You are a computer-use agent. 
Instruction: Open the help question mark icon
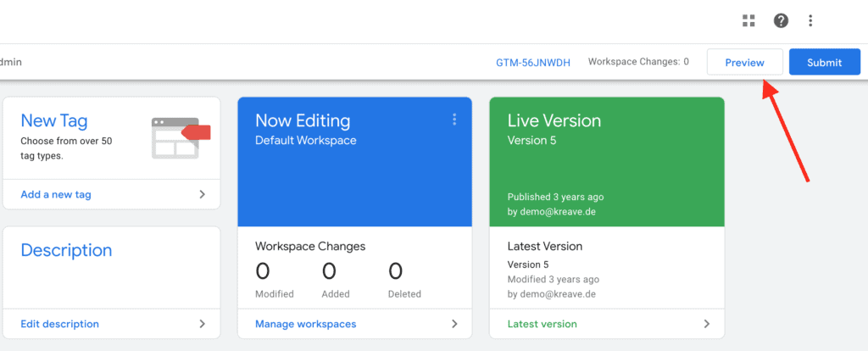click(781, 21)
